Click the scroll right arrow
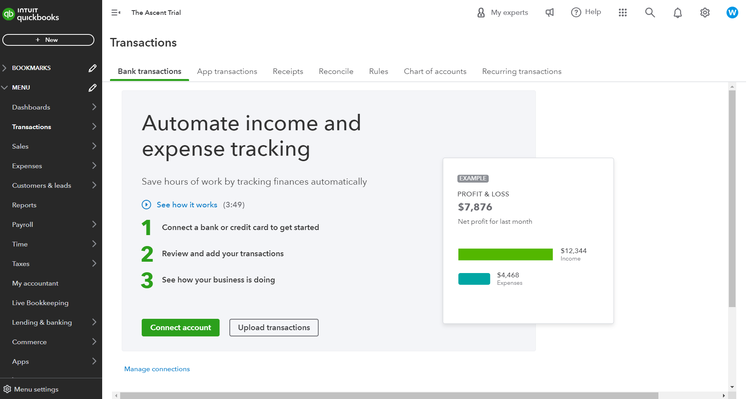 coord(723,395)
